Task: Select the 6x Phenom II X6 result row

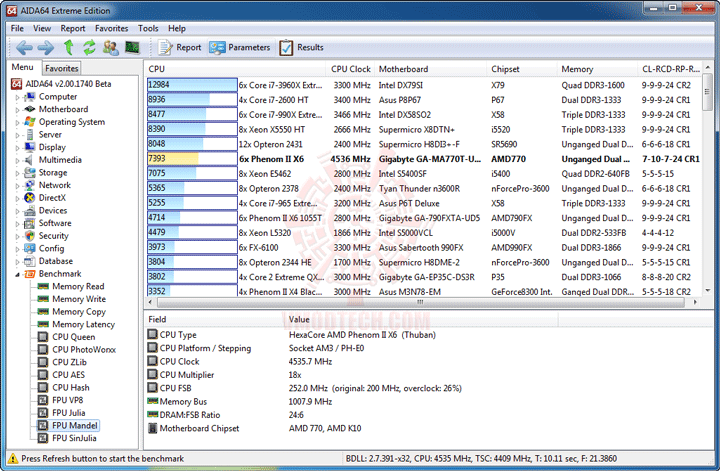Action: 423,159
